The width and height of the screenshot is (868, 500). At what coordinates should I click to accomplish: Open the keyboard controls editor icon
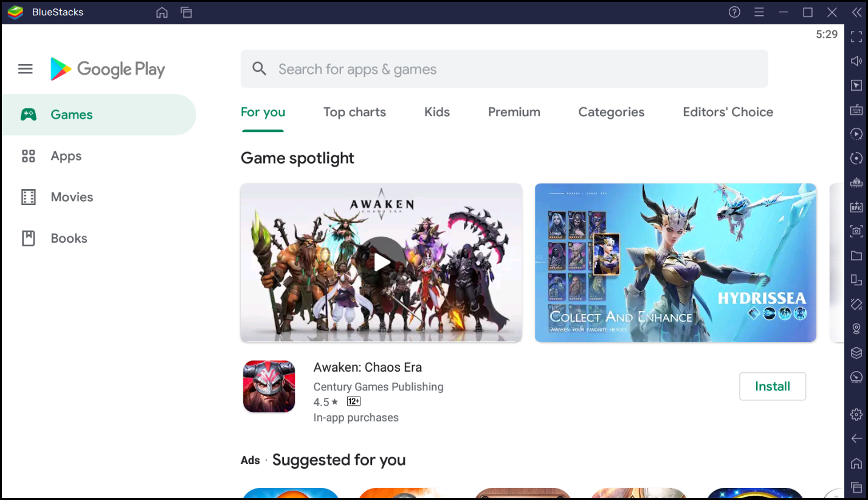(856, 109)
